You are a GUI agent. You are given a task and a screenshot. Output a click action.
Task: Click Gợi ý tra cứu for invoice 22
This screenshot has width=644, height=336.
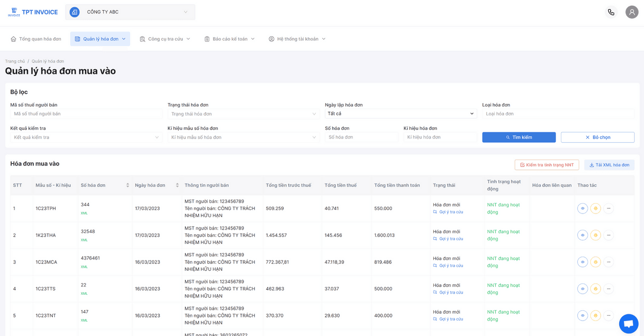pos(448,293)
